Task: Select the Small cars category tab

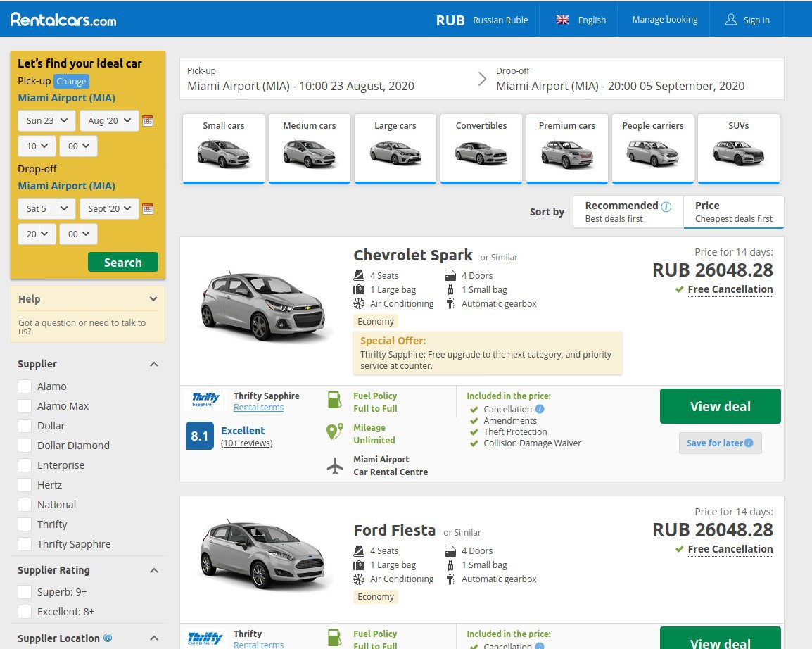Action: (224, 149)
